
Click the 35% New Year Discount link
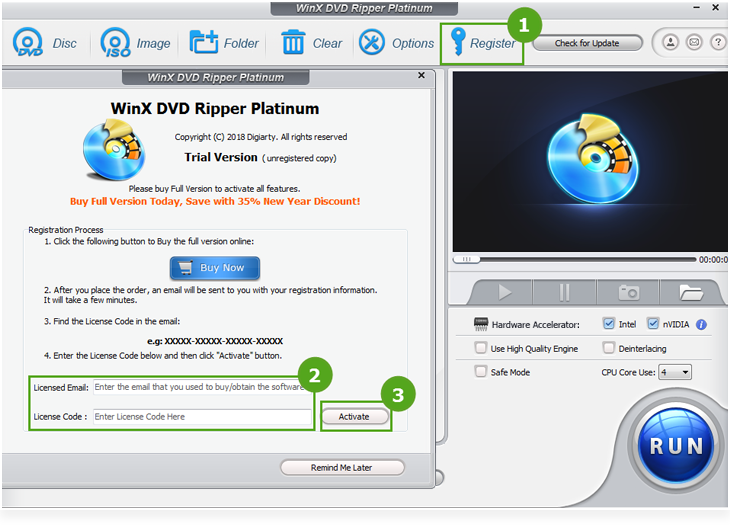(215, 201)
